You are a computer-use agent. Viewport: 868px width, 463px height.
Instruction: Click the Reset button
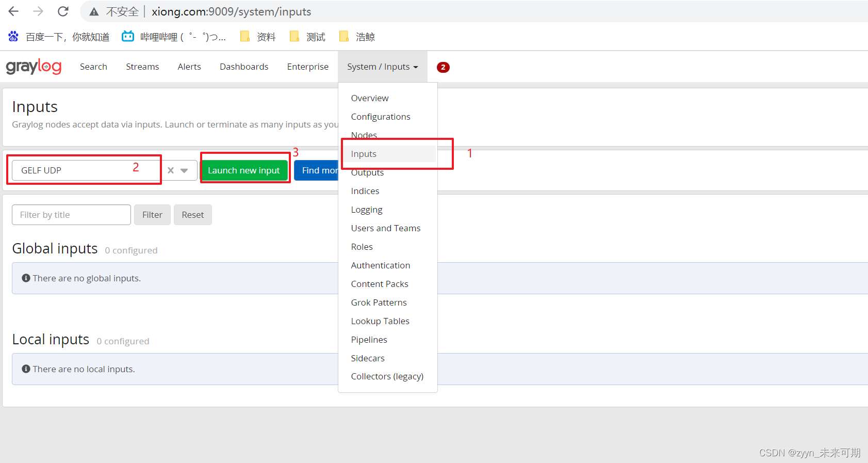point(193,215)
